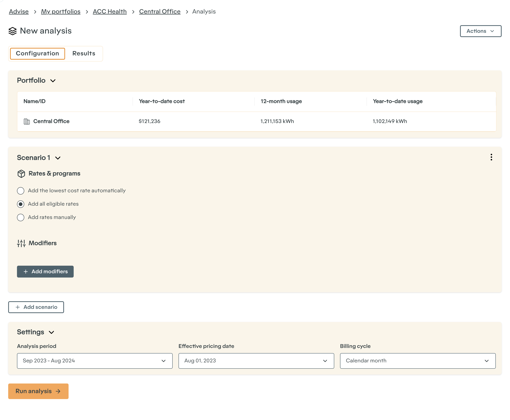
Task: Select Add rates manually option
Action: tap(21, 218)
